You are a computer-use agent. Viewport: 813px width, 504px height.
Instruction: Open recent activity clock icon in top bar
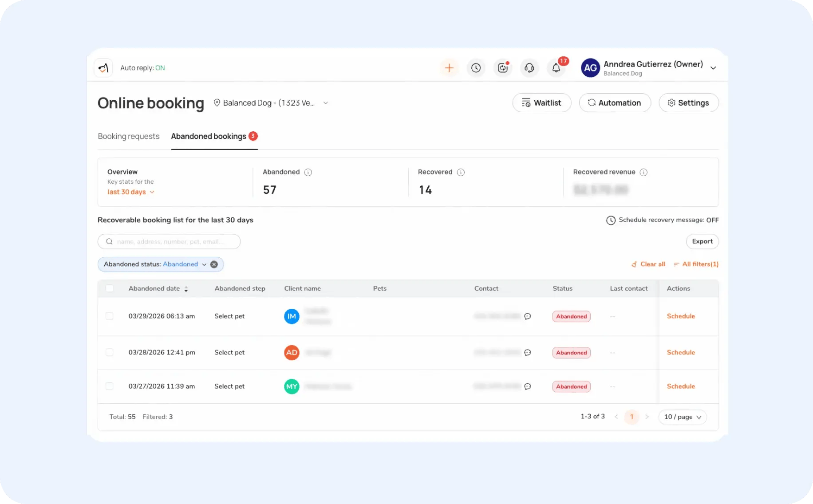(x=476, y=68)
